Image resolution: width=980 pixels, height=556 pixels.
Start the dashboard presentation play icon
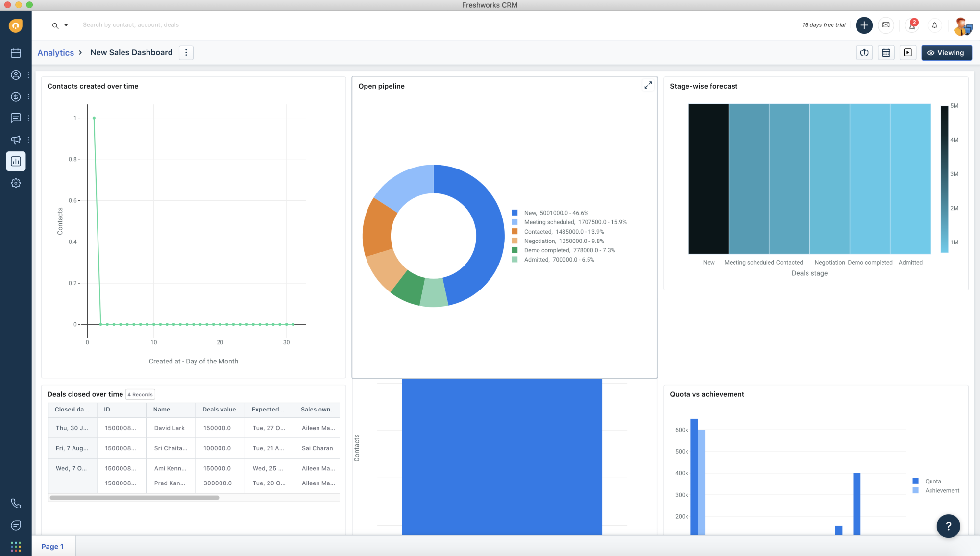click(x=908, y=52)
